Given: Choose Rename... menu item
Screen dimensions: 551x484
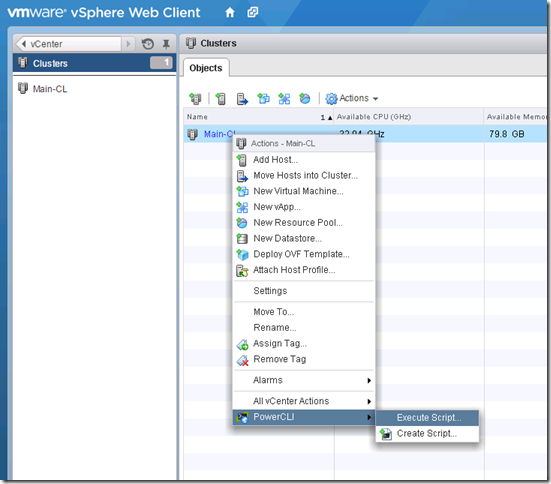Looking at the screenshot, I should click(304, 328).
